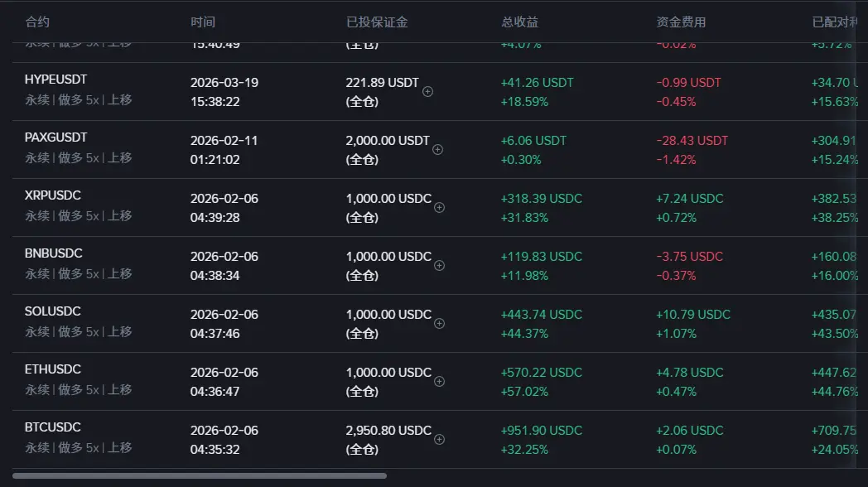The image size is (868, 487).
Task: Click the add-margin plus icon for BTCUSDC
Action: tap(440, 440)
